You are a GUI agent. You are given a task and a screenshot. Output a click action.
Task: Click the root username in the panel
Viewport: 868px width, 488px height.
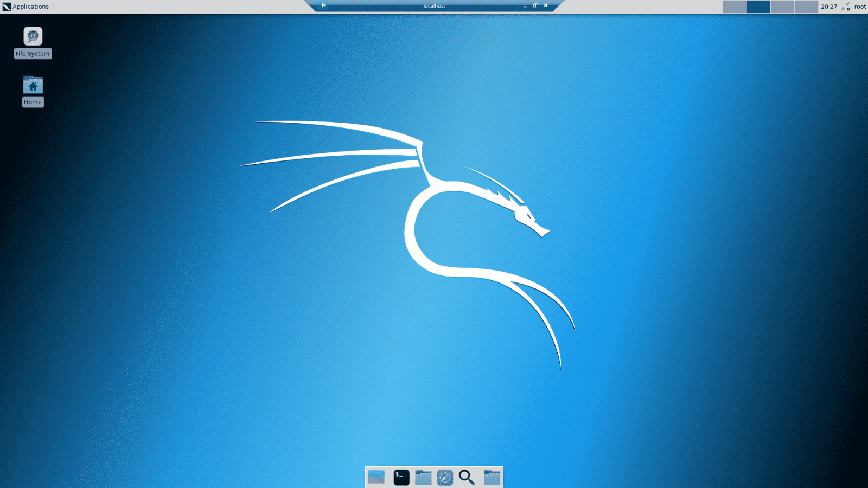tap(860, 7)
